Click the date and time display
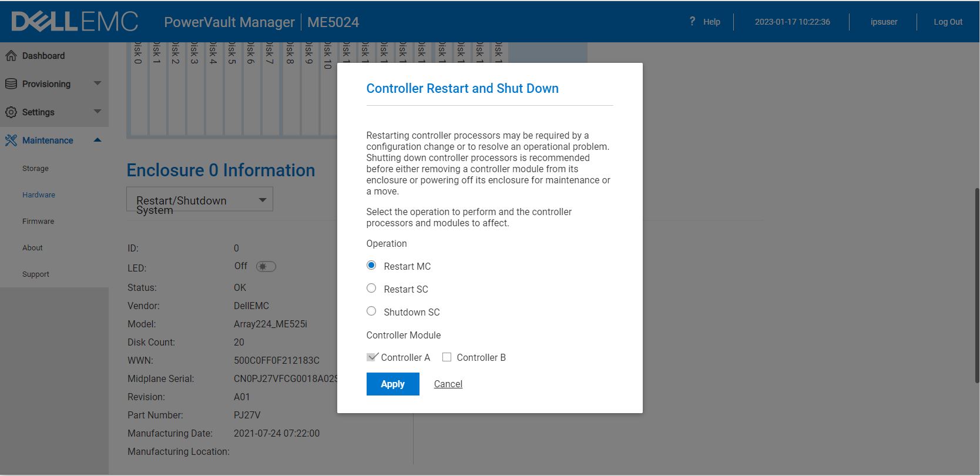Image resolution: width=980 pixels, height=476 pixels. pos(793,22)
